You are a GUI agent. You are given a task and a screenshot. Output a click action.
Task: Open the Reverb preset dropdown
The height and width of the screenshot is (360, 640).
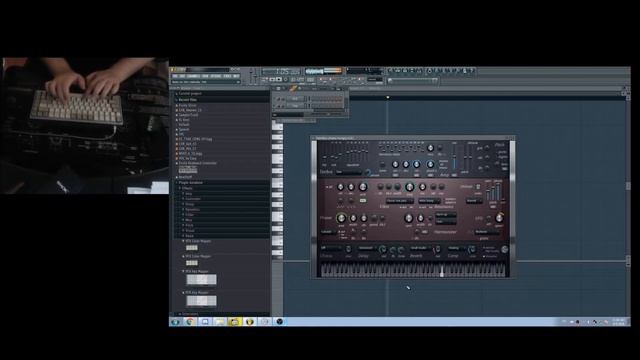pyautogui.click(x=420, y=248)
